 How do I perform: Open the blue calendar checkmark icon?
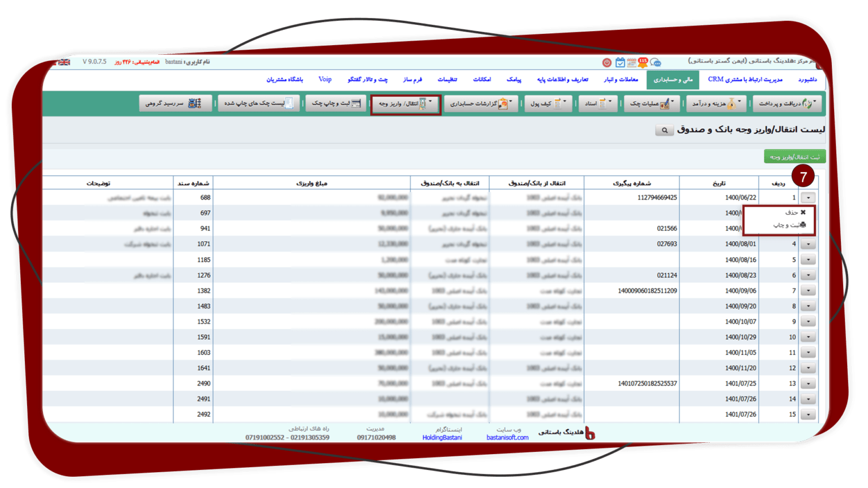(620, 63)
